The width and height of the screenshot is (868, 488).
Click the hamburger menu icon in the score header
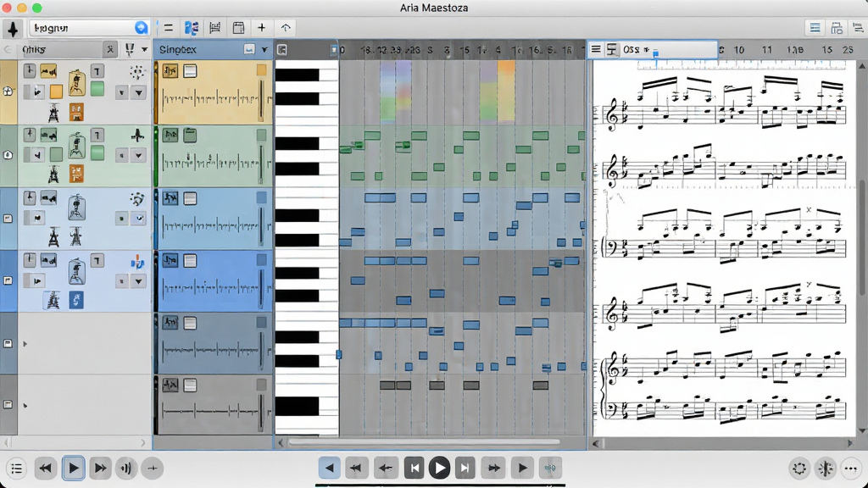(596, 50)
